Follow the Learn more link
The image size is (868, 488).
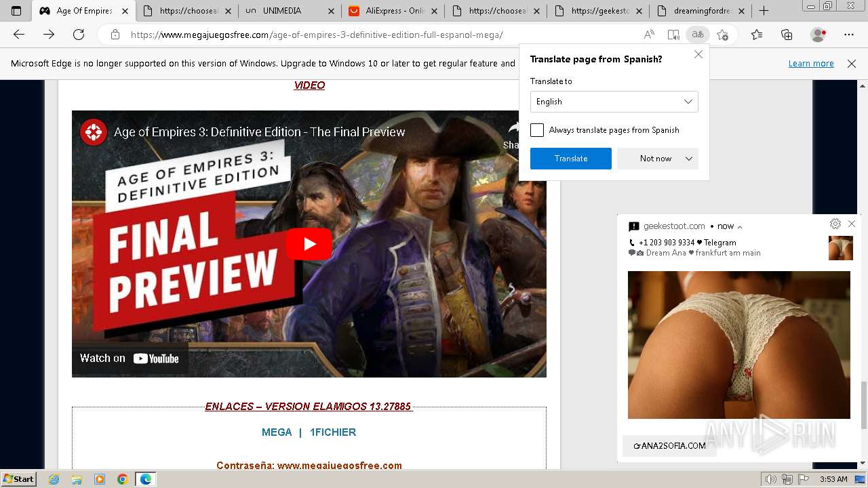click(x=811, y=63)
